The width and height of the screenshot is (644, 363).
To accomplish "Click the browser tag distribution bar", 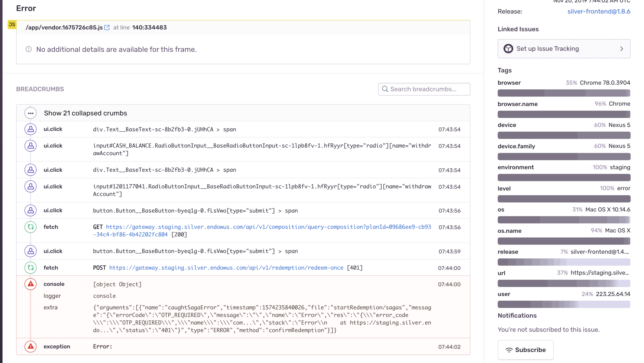I will pos(564,93).
